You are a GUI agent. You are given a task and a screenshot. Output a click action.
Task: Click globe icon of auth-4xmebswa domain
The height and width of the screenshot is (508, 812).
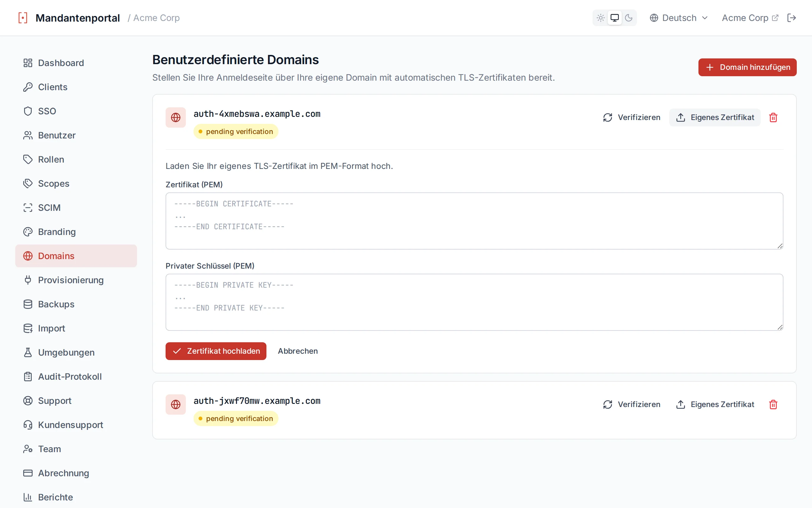[175, 117]
